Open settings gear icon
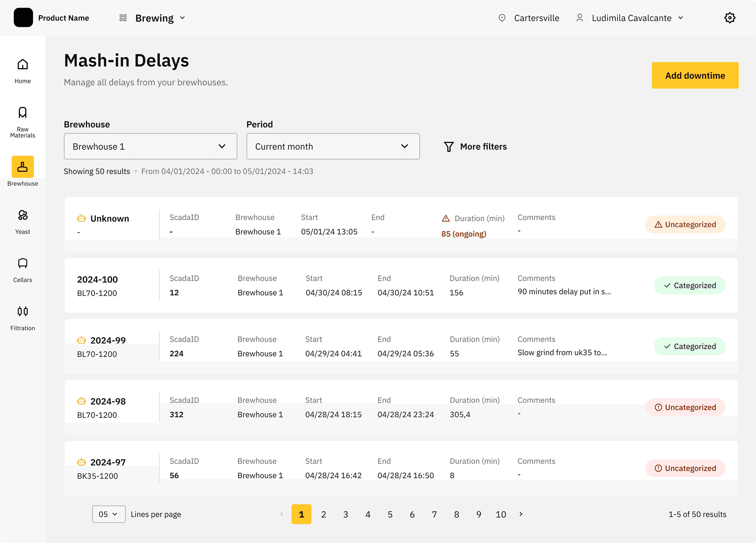 pyautogui.click(x=730, y=18)
